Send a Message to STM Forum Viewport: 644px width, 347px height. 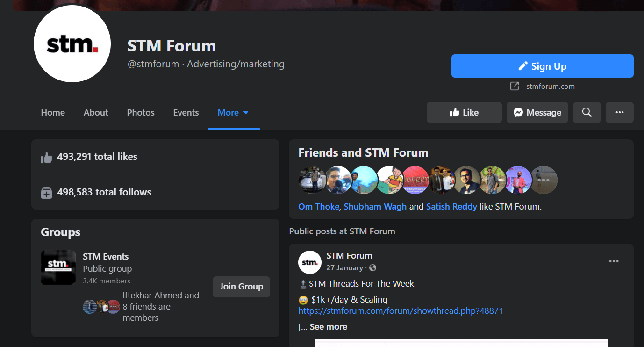click(x=537, y=112)
